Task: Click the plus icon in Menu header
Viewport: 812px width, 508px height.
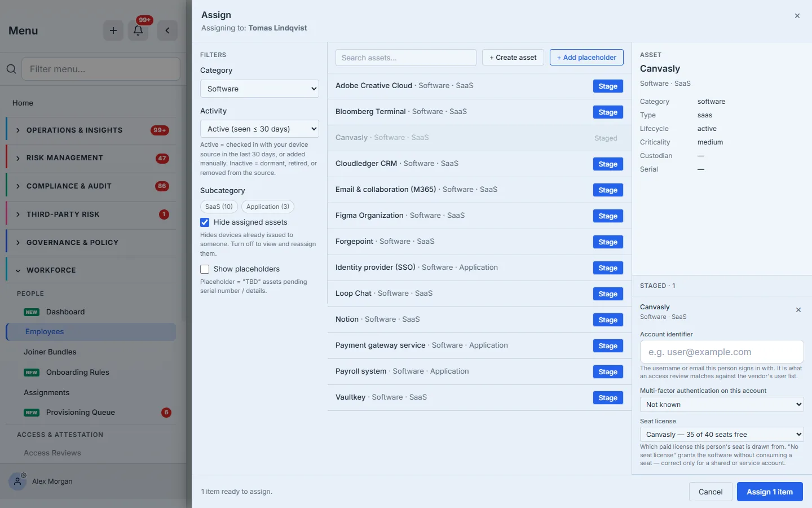Action: pos(113,30)
